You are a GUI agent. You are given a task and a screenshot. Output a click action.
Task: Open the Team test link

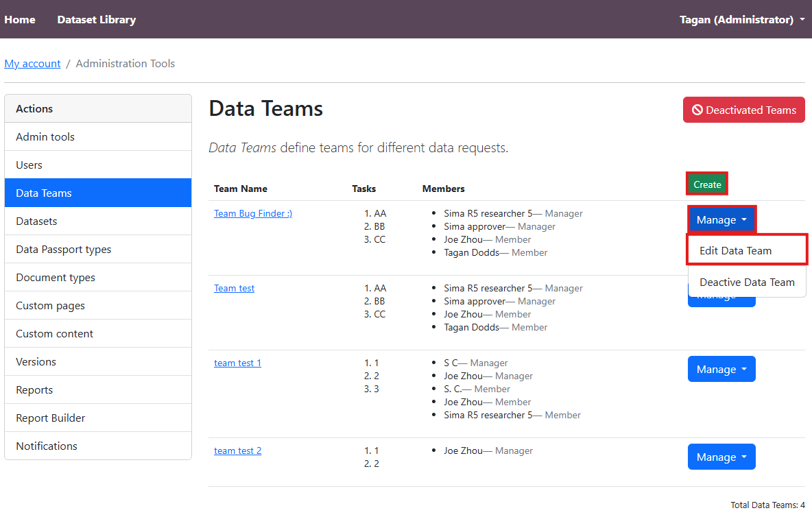coord(234,288)
